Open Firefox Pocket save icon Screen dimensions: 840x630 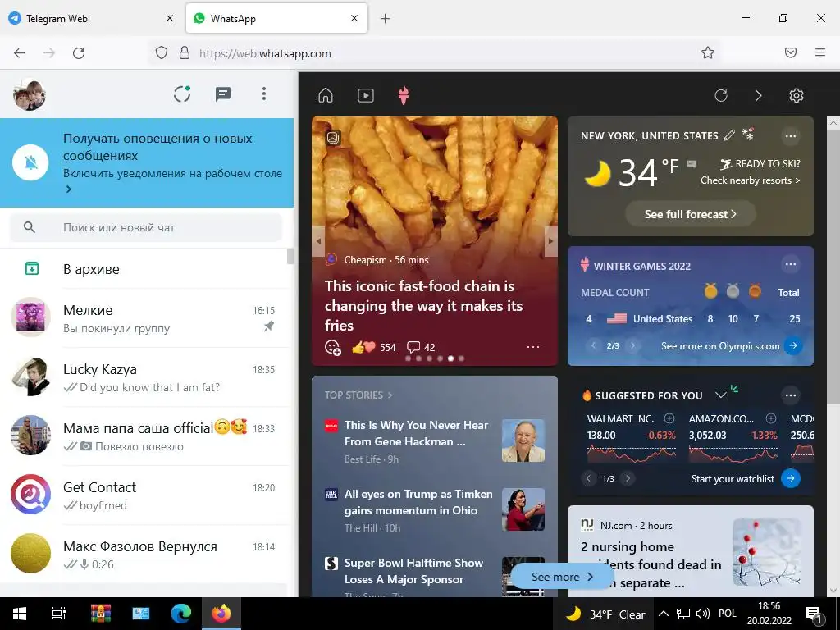790,52
